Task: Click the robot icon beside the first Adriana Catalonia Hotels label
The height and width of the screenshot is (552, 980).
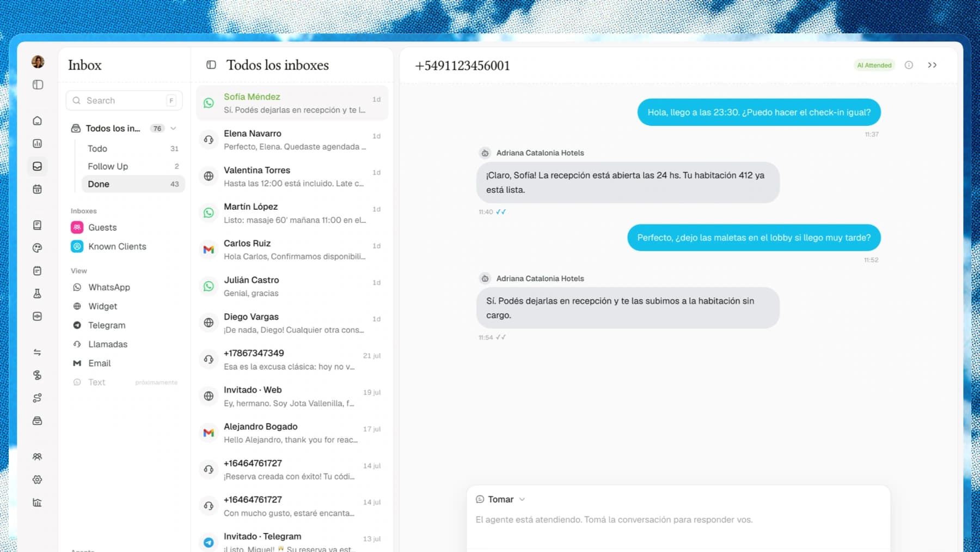Action: [x=485, y=153]
